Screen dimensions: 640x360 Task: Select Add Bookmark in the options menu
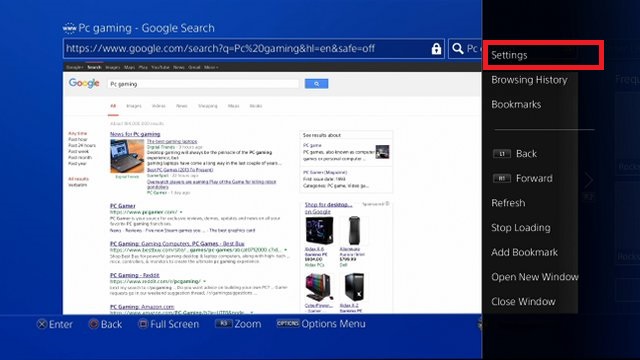tap(524, 252)
